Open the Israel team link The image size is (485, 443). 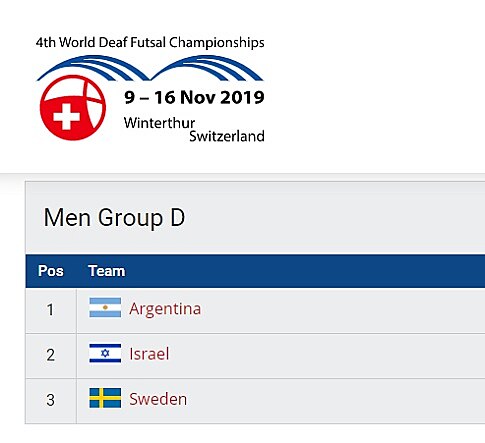149,354
